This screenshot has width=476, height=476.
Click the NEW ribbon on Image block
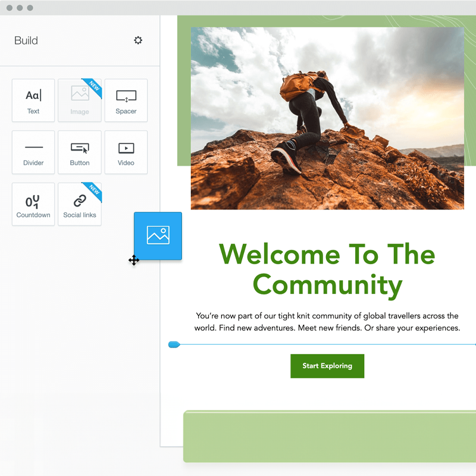pyautogui.click(x=93, y=87)
